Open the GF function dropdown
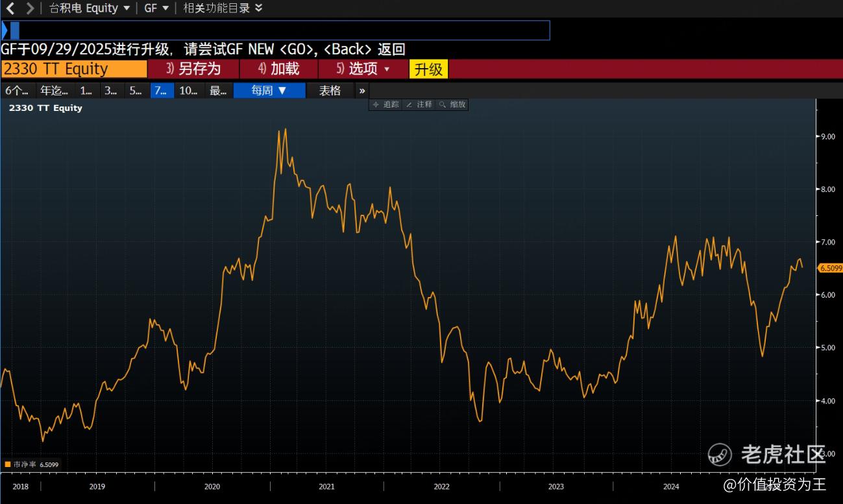This screenshot has width=843, height=504. pos(156,8)
